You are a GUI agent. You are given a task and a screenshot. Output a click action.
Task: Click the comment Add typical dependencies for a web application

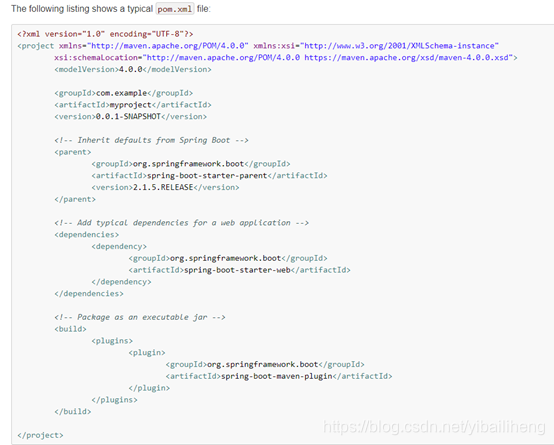(182, 223)
